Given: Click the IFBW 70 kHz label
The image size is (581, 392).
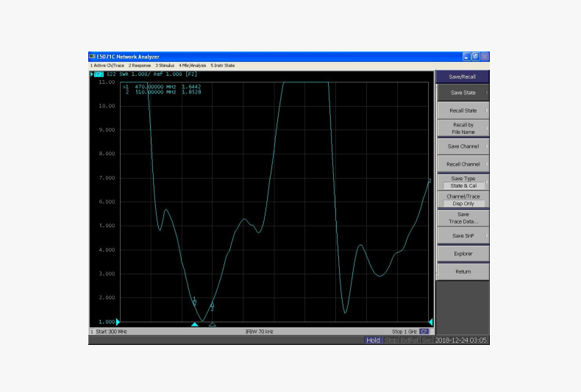Looking at the screenshot, I should (260, 332).
